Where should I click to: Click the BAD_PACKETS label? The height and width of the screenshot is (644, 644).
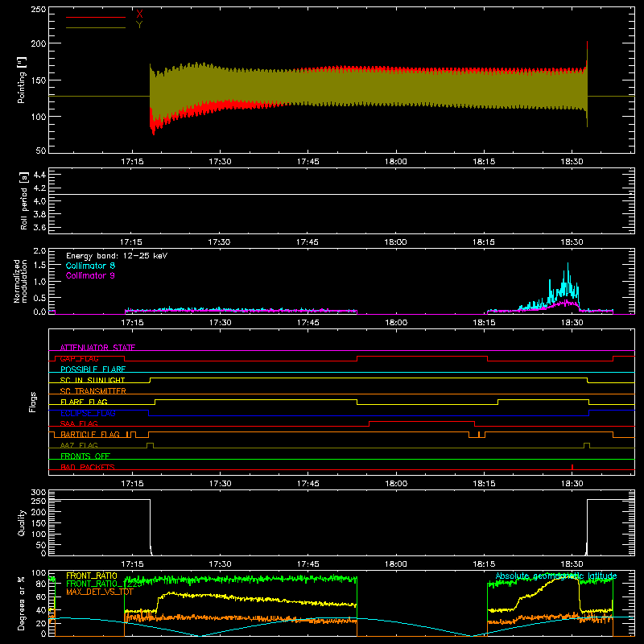pyautogui.click(x=88, y=467)
